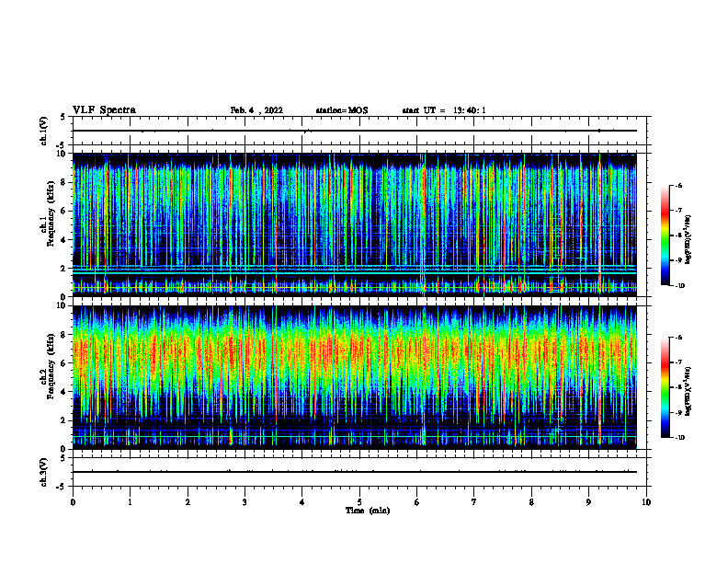Click the "ch.3(V)" axis label

tap(43, 472)
